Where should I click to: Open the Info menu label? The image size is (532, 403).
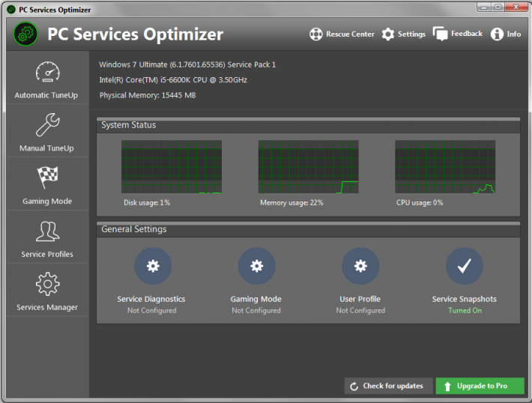click(514, 34)
